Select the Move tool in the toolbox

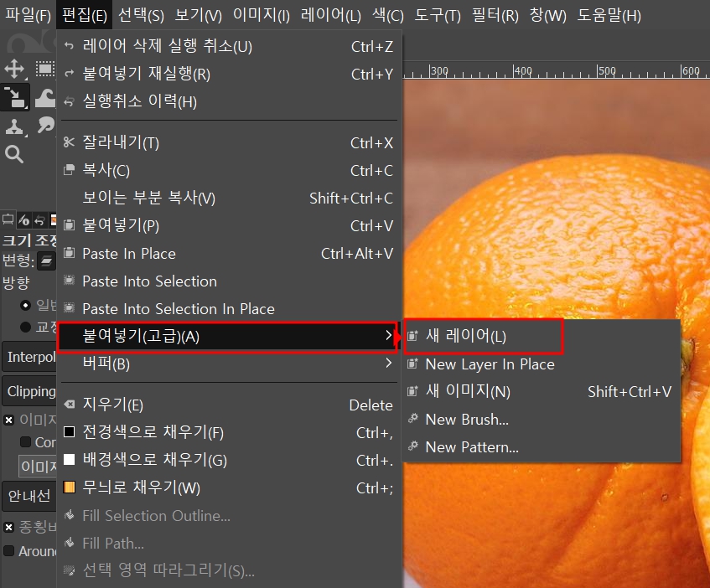tap(14, 70)
